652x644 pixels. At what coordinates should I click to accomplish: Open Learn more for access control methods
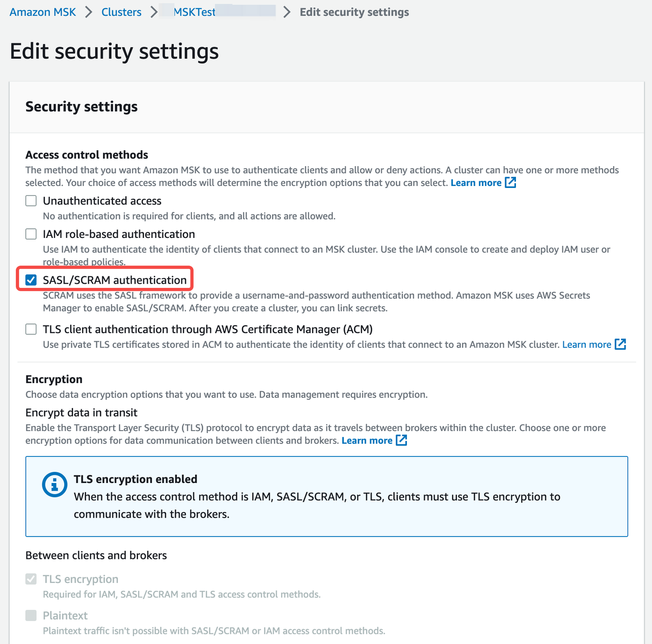(x=476, y=182)
